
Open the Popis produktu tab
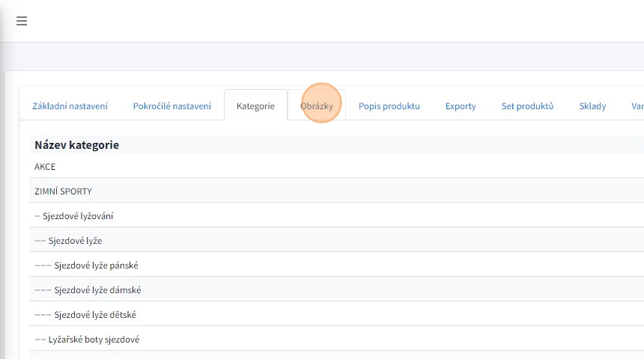coord(389,106)
